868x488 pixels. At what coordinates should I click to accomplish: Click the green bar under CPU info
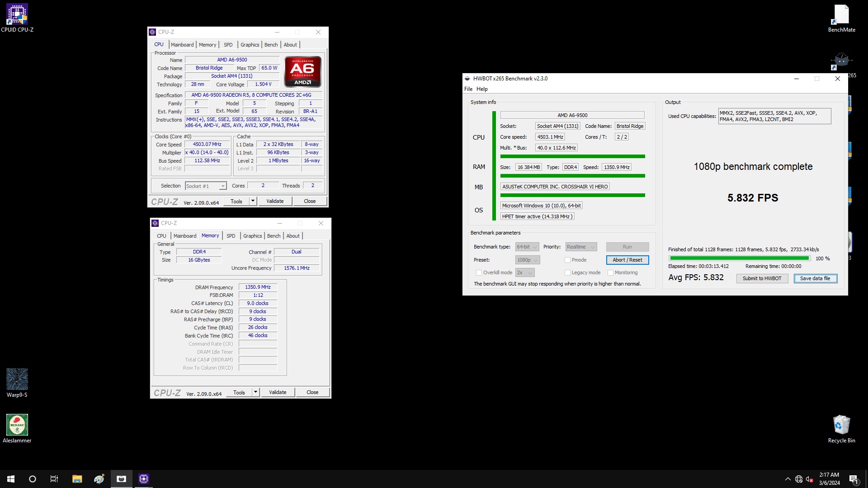pos(572,156)
